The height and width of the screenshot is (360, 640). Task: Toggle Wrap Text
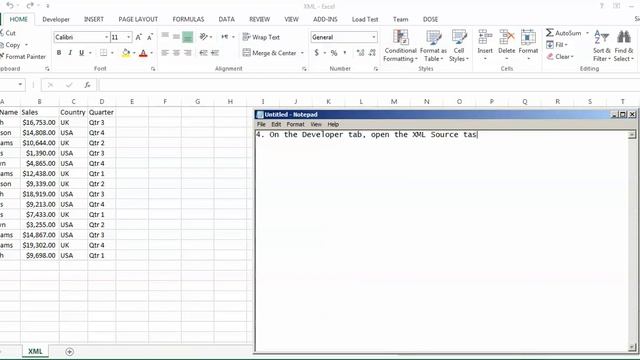pyautogui.click(x=261, y=37)
